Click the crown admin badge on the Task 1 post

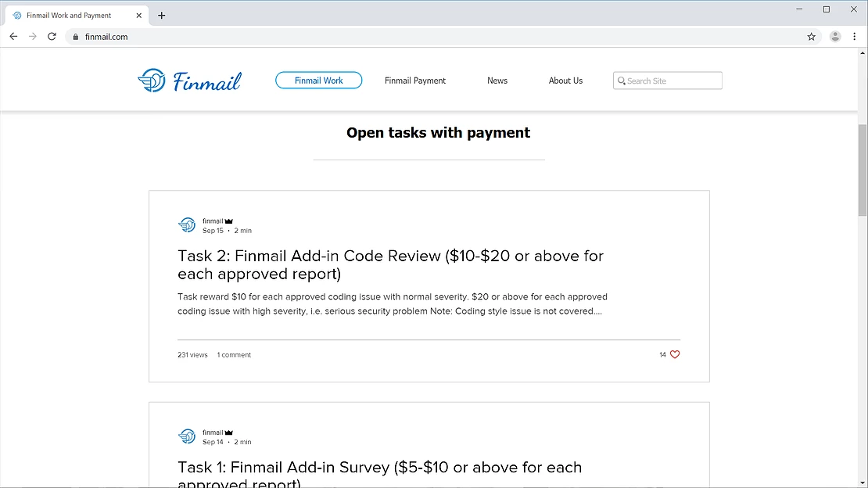point(228,432)
